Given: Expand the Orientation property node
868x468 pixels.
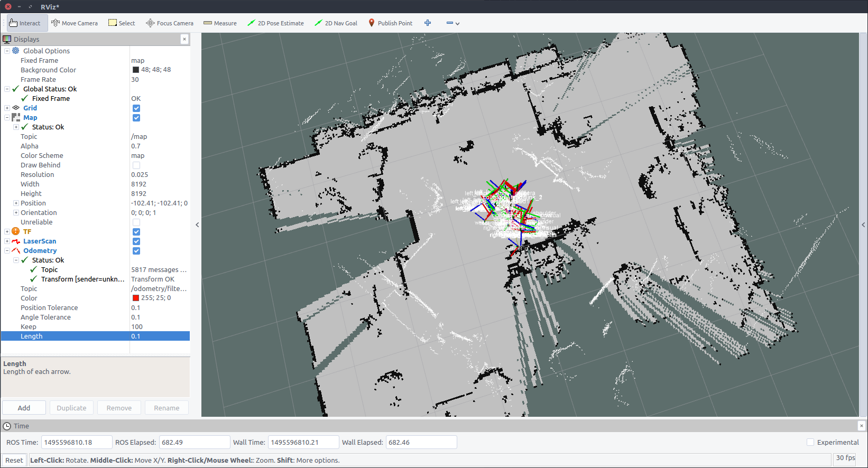Looking at the screenshot, I should 16,212.
